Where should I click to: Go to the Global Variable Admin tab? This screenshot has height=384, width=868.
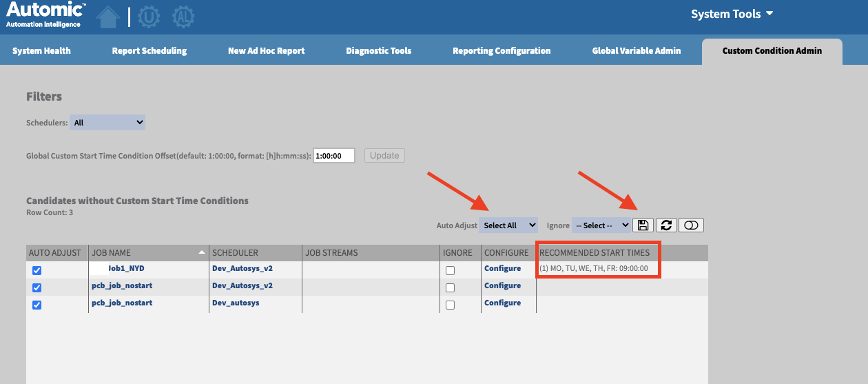click(x=636, y=50)
